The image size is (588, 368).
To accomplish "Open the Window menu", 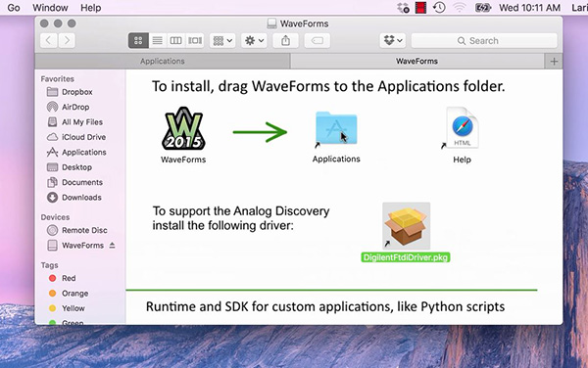I will coord(50,8).
